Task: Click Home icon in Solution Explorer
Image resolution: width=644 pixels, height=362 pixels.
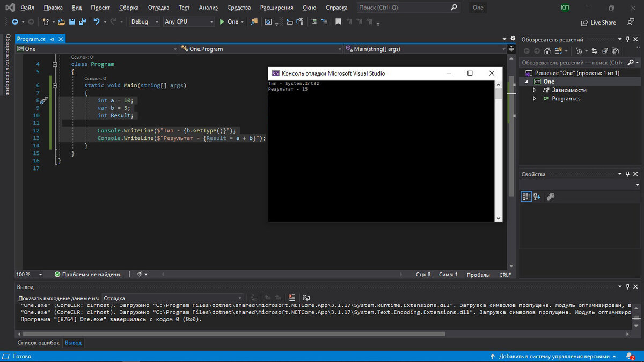Action: pyautogui.click(x=547, y=51)
